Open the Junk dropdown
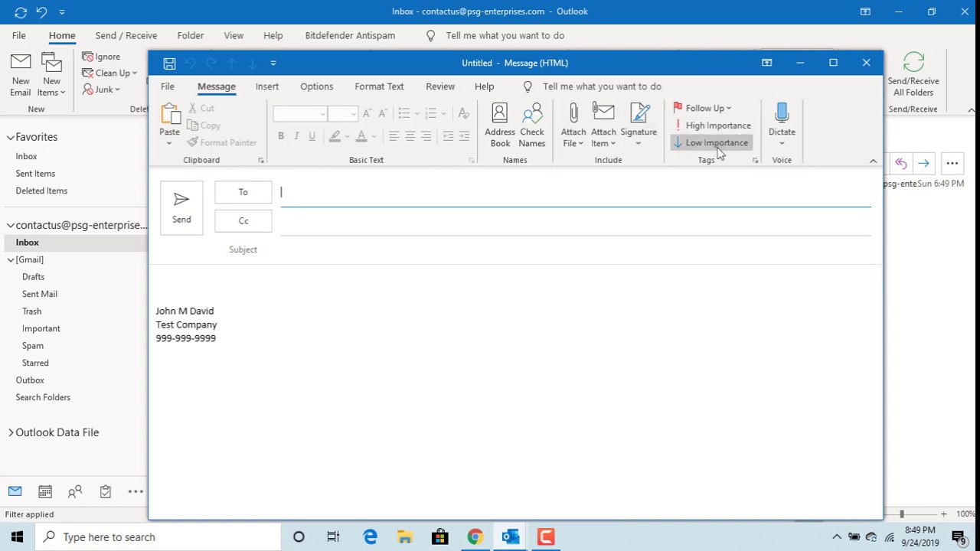 click(x=101, y=90)
